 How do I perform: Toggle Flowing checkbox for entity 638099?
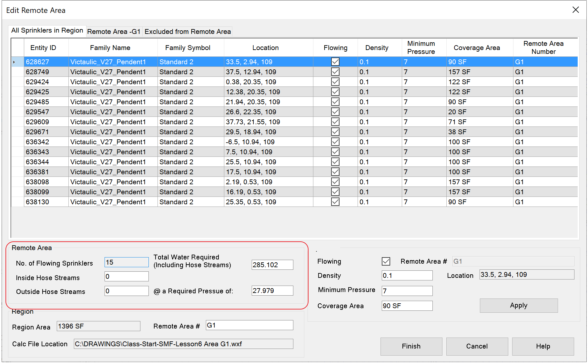point(335,192)
